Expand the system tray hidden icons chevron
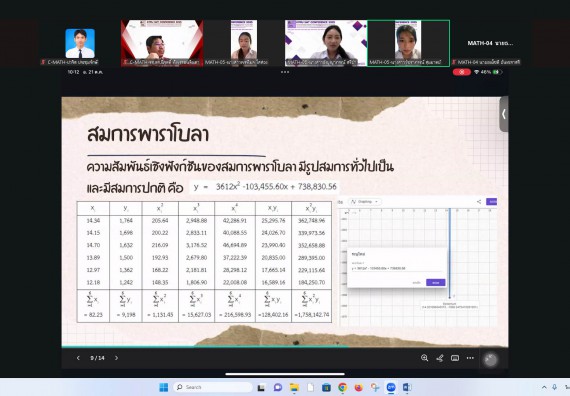This screenshot has width=570, height=396. coord(544,388)
